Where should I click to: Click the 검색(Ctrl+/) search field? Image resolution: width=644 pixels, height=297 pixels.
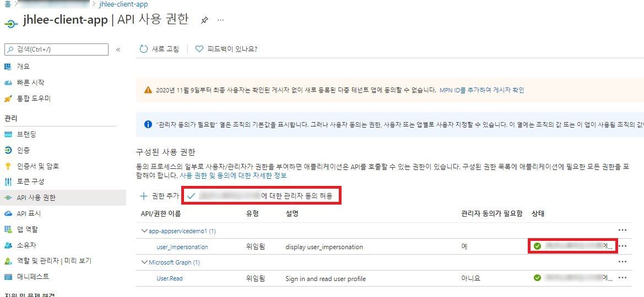pyautogui.click(x=56, y=50)
